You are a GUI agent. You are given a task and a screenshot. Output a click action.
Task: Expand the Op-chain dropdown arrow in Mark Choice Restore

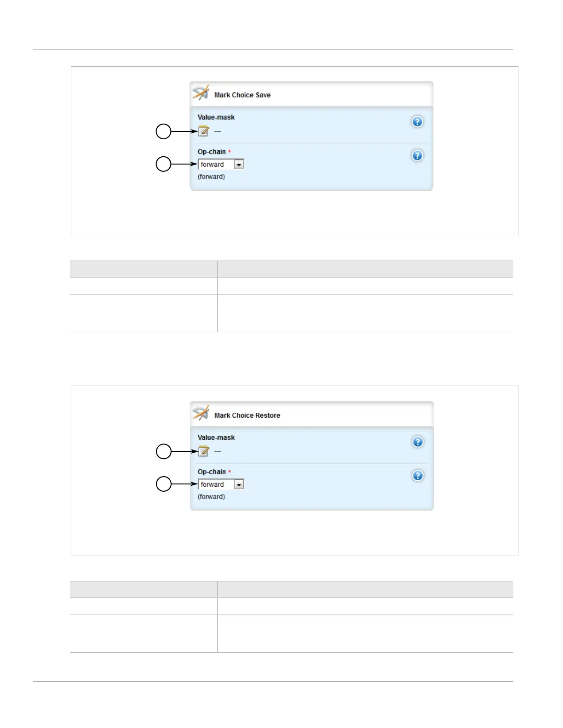point(239,484)
